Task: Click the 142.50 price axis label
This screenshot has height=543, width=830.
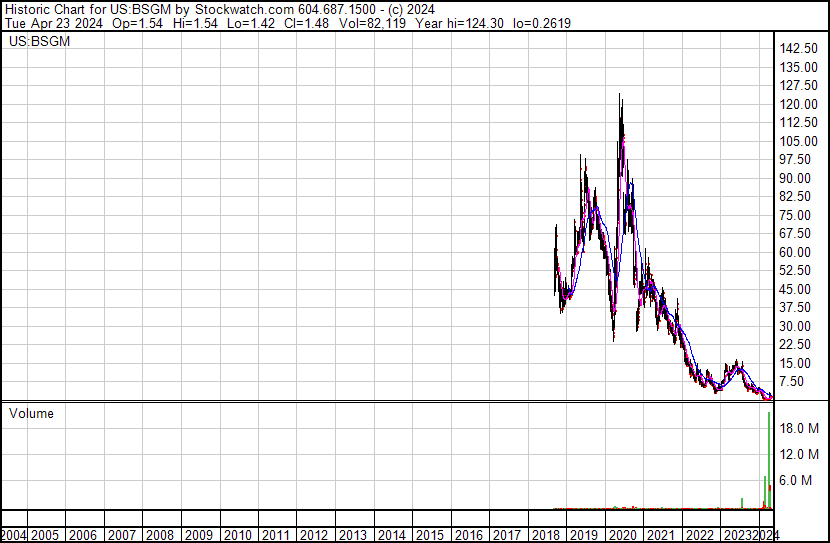Action: (x=799, y=49)
